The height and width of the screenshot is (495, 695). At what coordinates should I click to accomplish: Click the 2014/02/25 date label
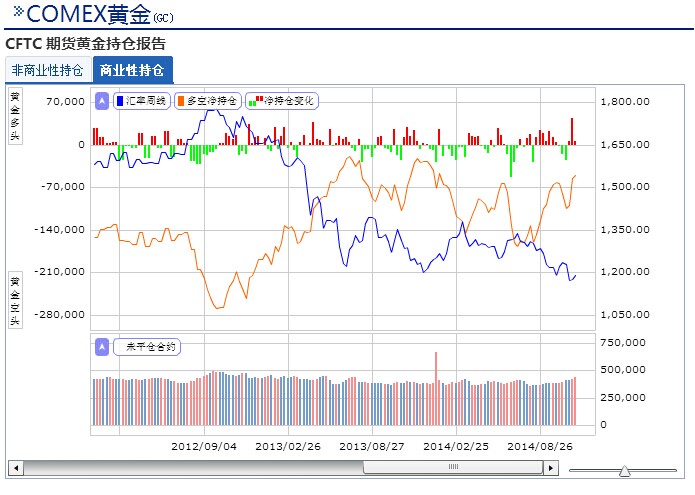point(456,446)
